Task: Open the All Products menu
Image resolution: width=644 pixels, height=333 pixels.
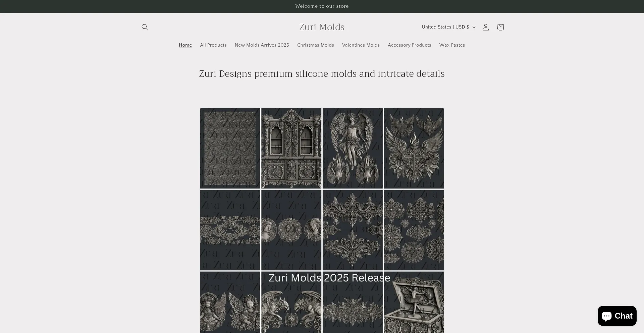Action: [x=213, y=45]
